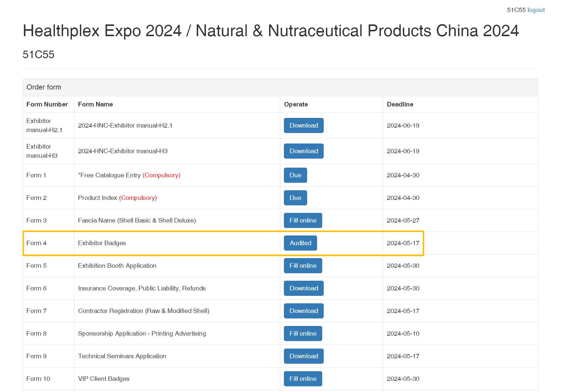Screen dimensions: 563x392
Task: Fill online the Fascia Name form
Action: click(303, 220)
